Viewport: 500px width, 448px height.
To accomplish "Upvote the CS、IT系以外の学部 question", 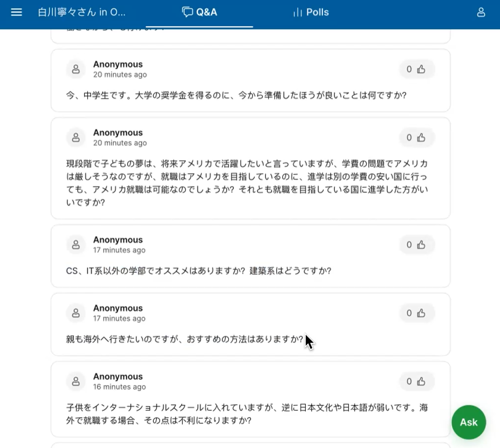I will (416, 244).
